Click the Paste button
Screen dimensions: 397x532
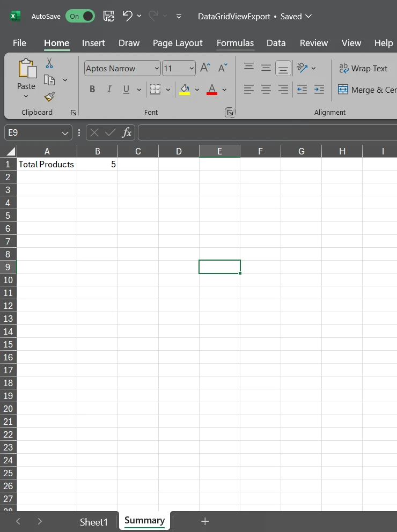click(26, 74)
